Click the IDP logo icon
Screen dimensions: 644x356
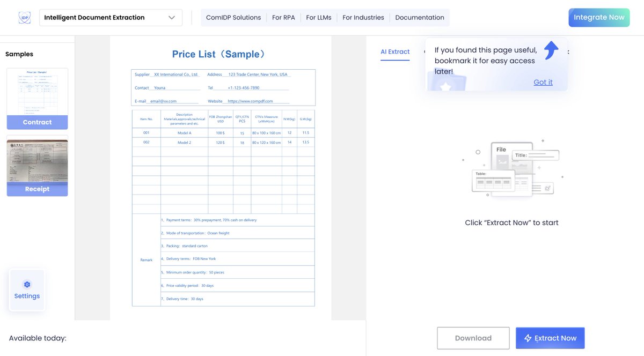point(24,18)
